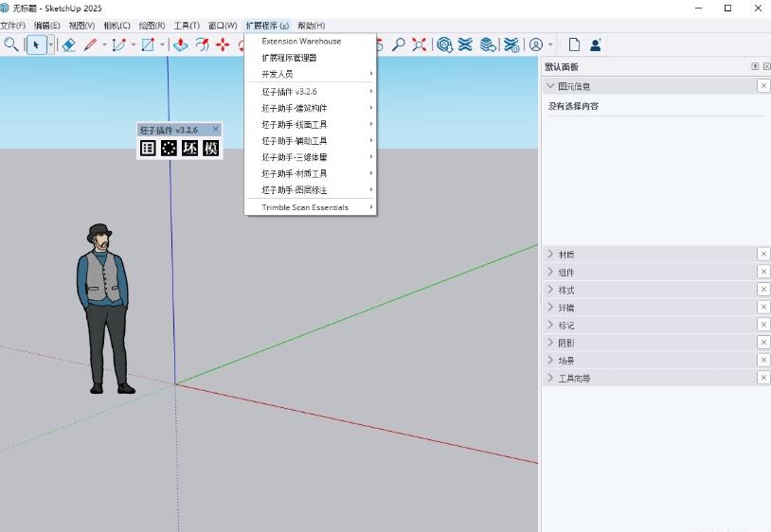Open the 编辑(E) menu
771x532 pixels.
[46, 26]
